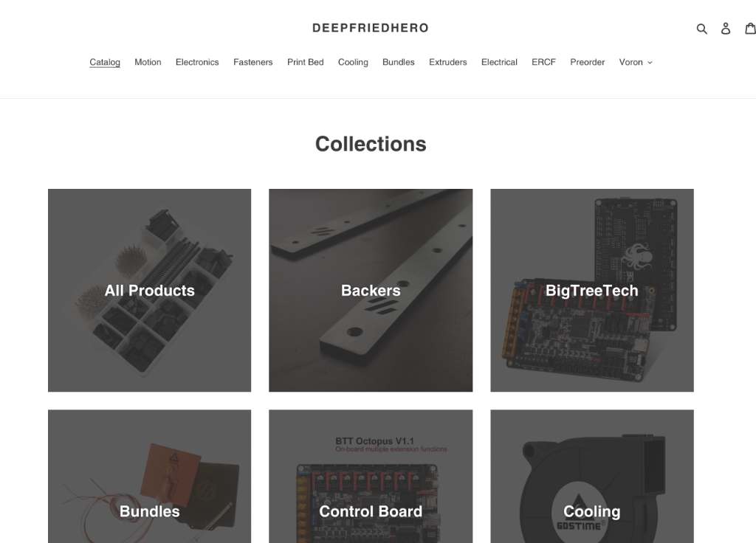Select Print Bed in navigation
Screen dimensions: 756x543
coord(305,62)
